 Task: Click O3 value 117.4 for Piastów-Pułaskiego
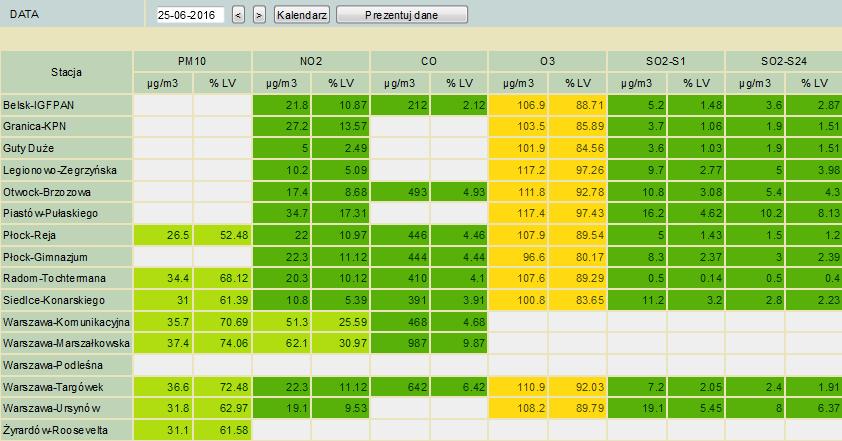518,213
